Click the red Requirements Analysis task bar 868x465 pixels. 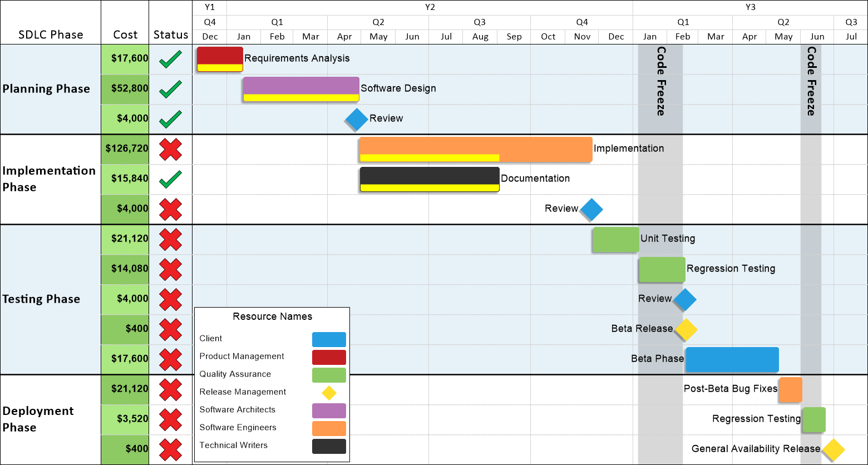(220, 59)
